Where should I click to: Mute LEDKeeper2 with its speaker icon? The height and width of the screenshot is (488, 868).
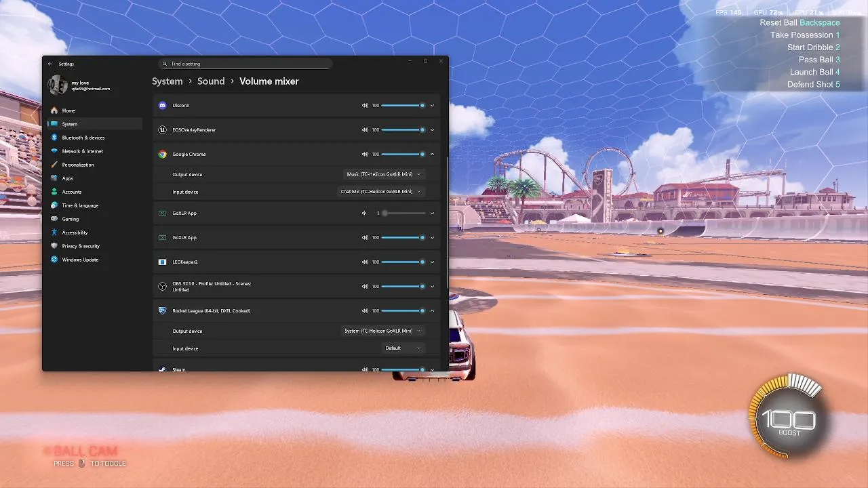point(365,262)
